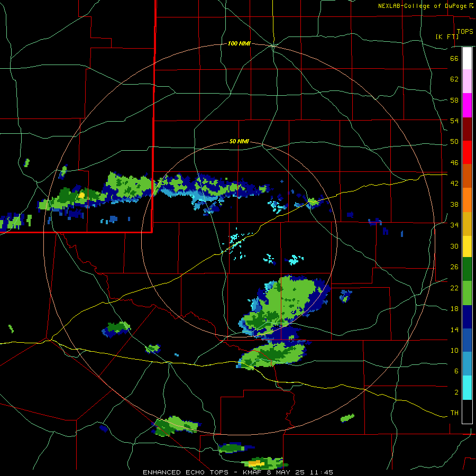Select the yellow legend swatch
The image size is (476, 476).
pos(467,246)
